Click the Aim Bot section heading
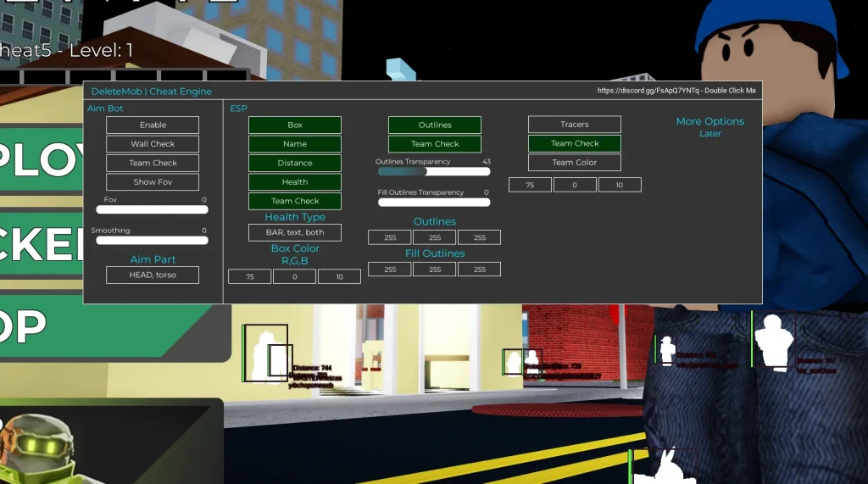 [105, 108]
